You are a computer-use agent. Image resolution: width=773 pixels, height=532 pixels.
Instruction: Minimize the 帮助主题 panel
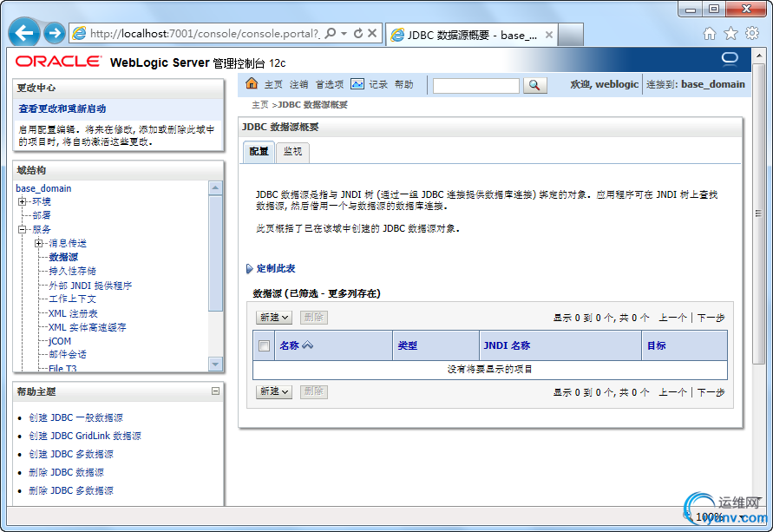(215, 391)
